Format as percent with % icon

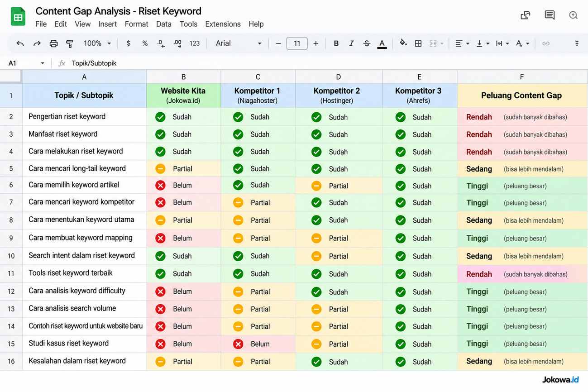145,43
